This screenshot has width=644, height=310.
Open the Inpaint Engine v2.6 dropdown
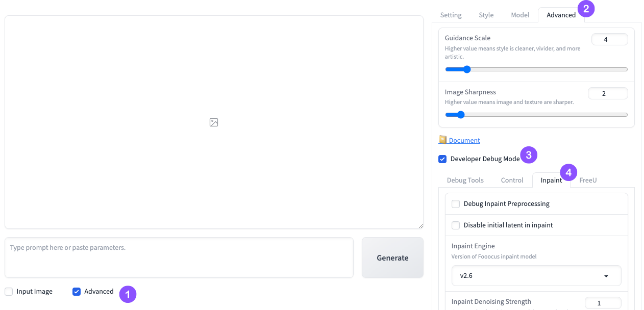[x=536, y=276]
